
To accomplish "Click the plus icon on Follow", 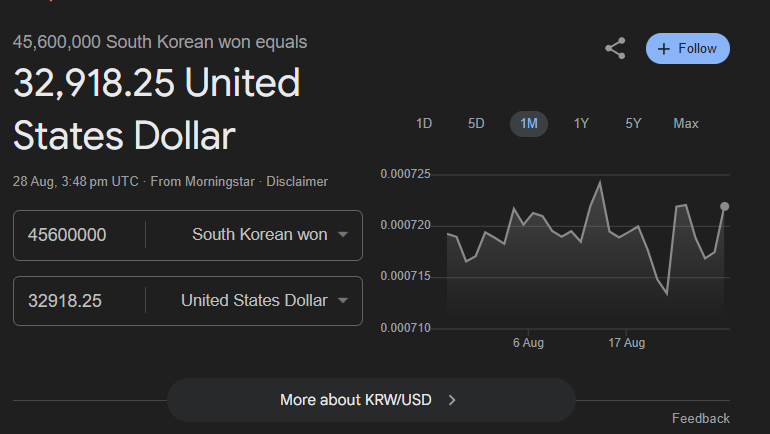I will (664, 49).
